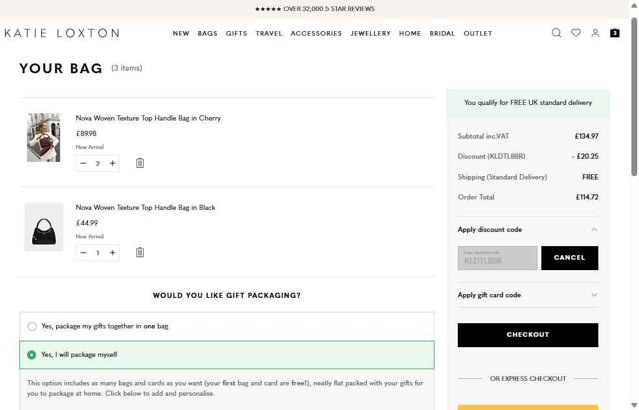Open the account profile icon
The image size is (639, 410).
point(595,33)
